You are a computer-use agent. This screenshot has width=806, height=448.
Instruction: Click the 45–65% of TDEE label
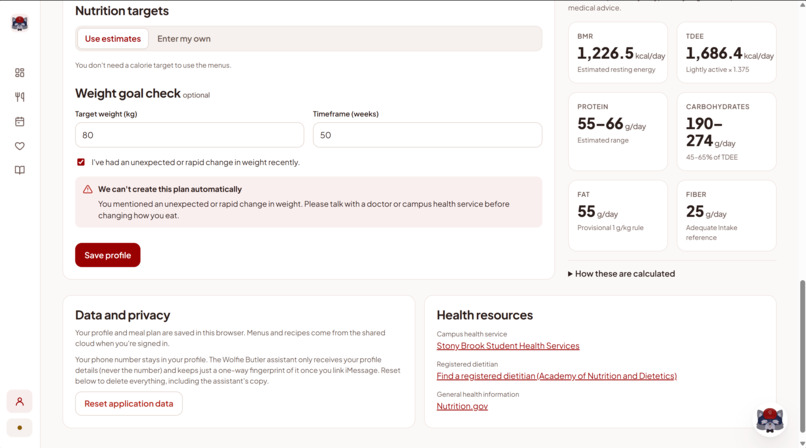tap(711, 157)
